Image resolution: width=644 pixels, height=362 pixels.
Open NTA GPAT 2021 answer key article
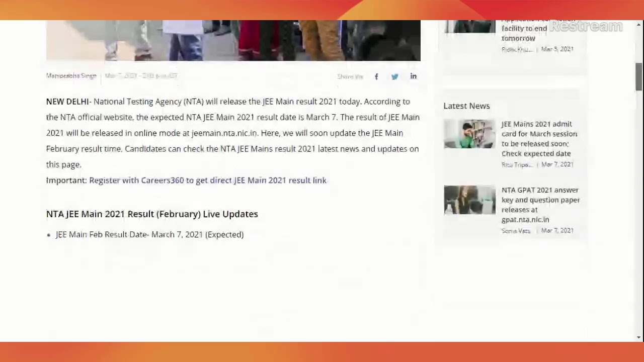[541, 205]
